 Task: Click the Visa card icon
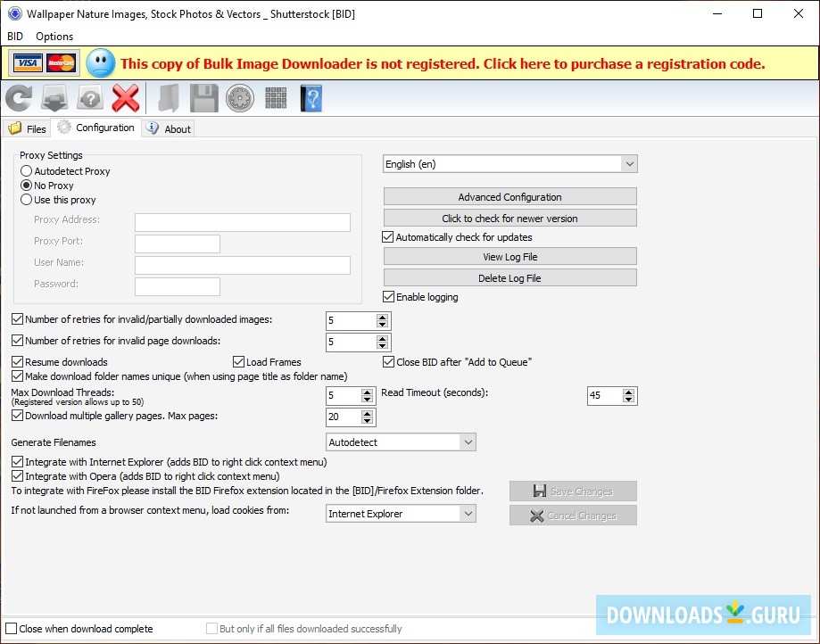coord(28,63)
